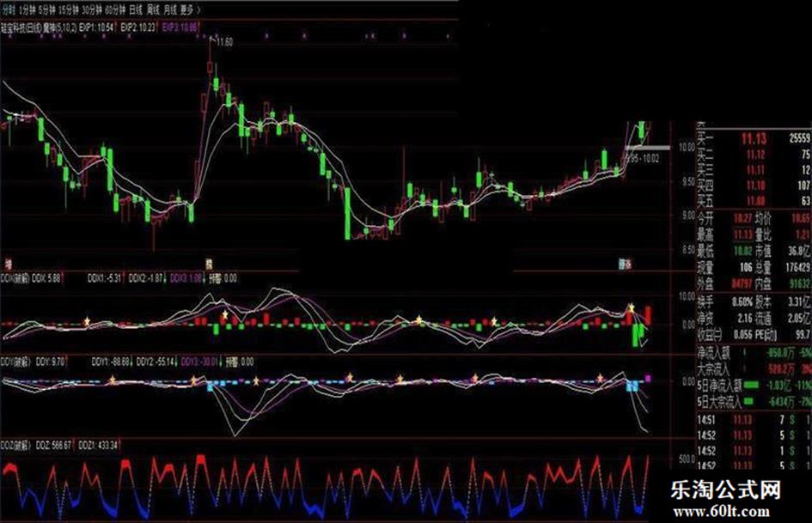Click the 5日净流入额 row label
Viewport: 812px width, 523px height.
coord(719,386)
